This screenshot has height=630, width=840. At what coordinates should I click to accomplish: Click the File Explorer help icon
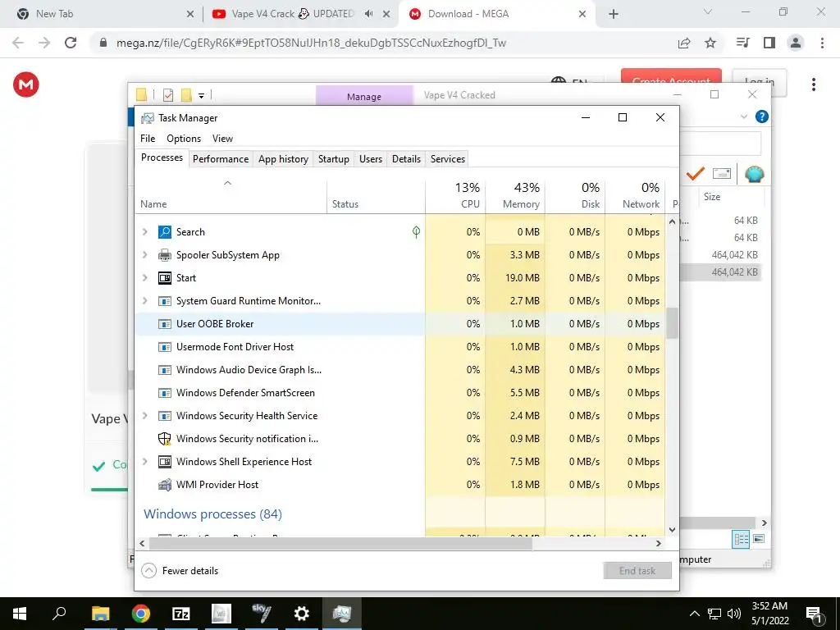click(x=762, y=116)
